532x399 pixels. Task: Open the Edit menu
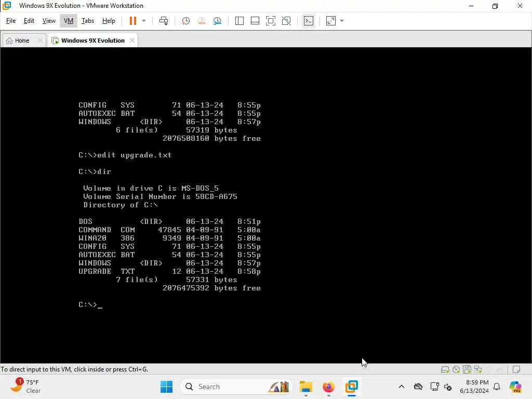pyautogui.click(x=29, y=21)
